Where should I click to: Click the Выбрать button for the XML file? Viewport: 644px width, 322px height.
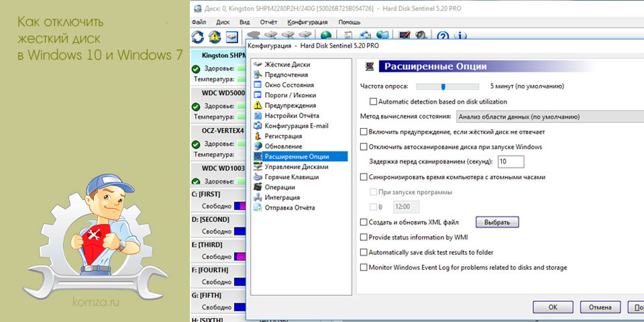pyautogui.click(x=497, y=222)
